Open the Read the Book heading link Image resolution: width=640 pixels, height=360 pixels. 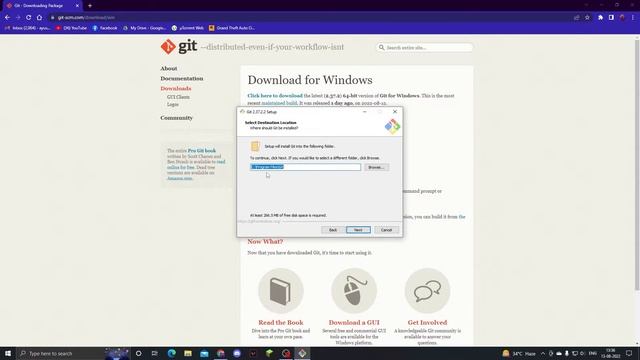[281, 322]
